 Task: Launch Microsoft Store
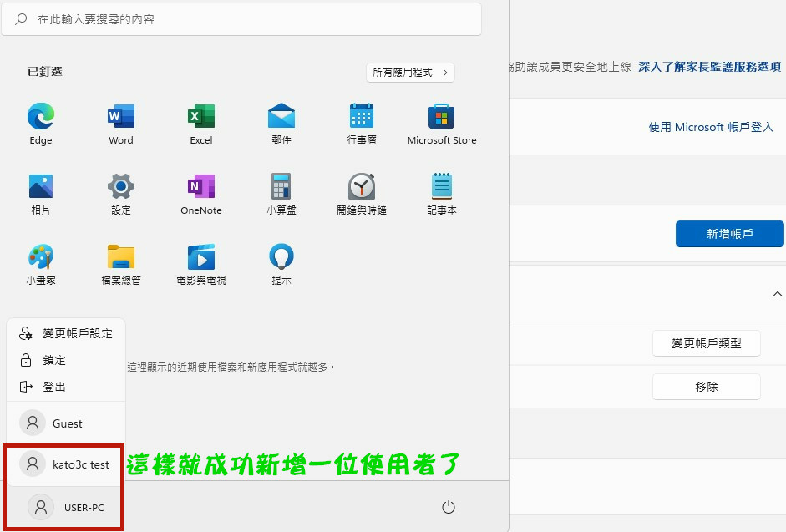click(x=442, y=124)
